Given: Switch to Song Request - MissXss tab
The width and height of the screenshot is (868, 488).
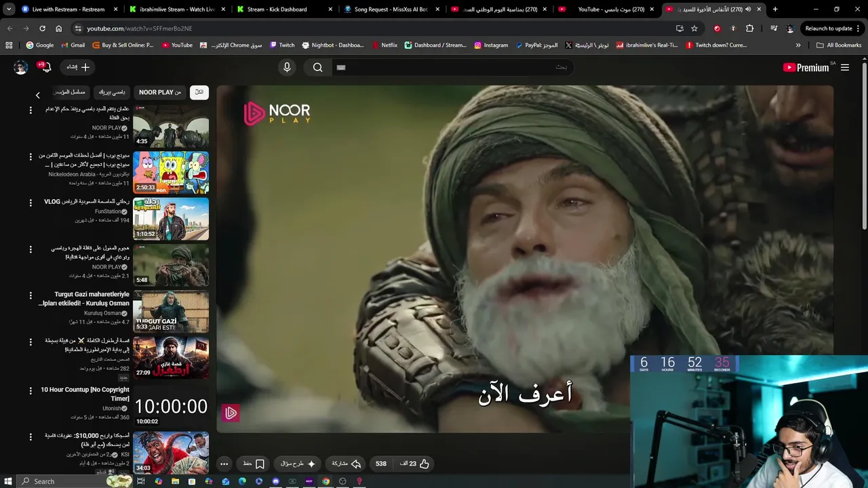Looking at the screenshot, I should click(x=391, y=9).
